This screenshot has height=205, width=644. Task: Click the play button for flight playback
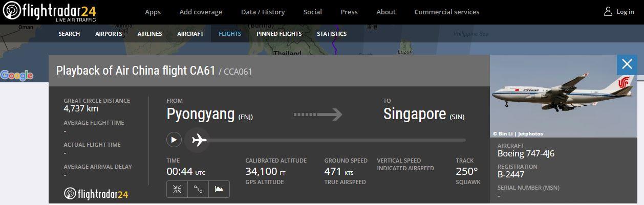tap(174, 140)
